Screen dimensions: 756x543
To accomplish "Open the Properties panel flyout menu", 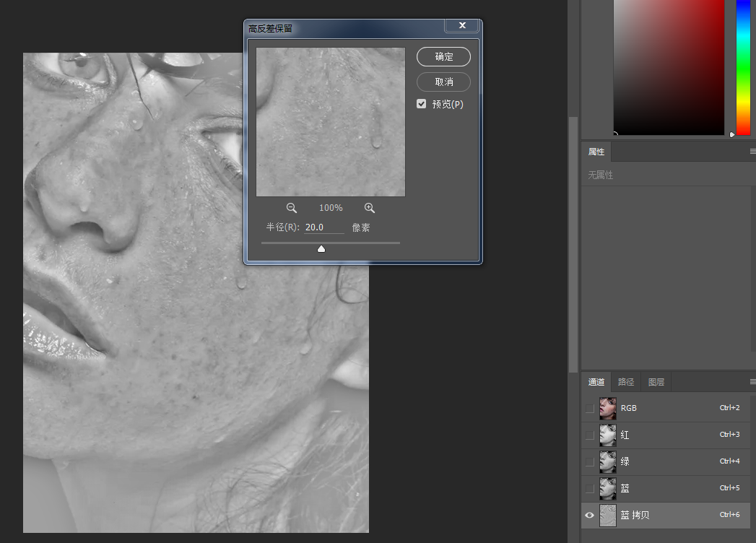I will tap(752, 152).
